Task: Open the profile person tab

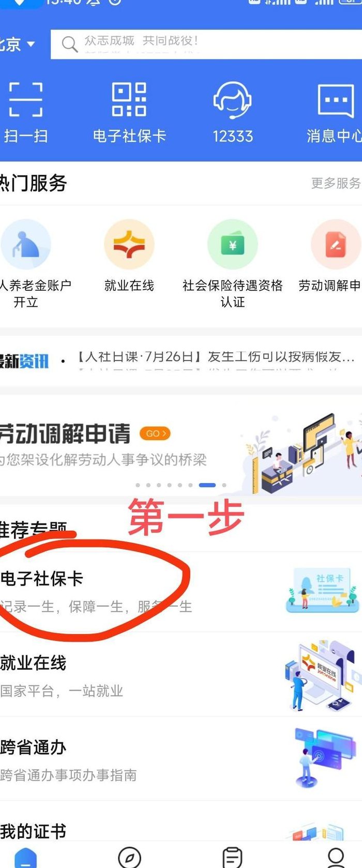Action: tap(336, 857)
